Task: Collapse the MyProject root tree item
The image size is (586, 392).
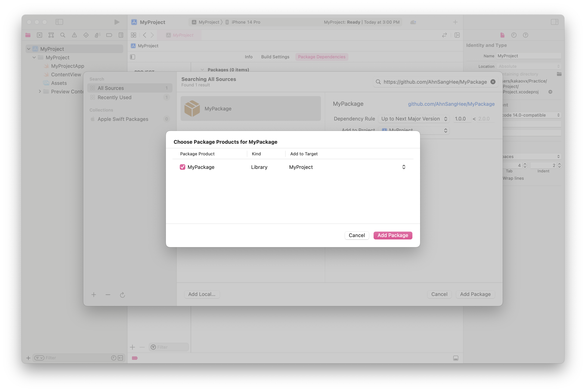Action: [x=29, y=49]
